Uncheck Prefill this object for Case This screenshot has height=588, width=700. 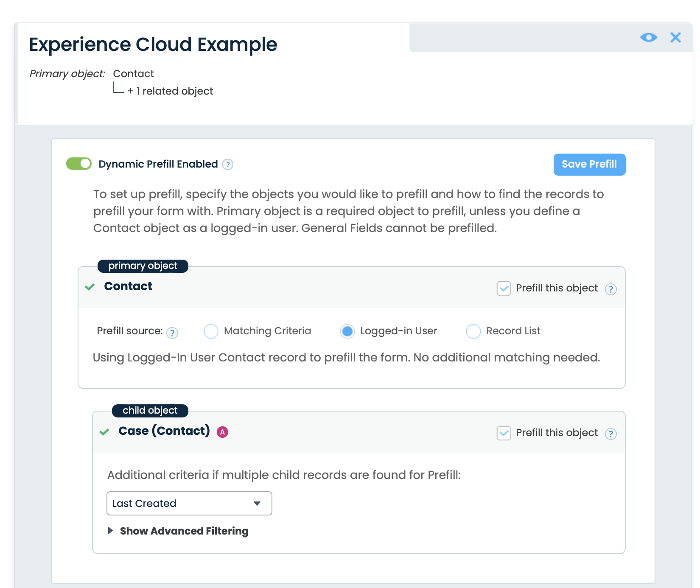click(x=504, y=433)
